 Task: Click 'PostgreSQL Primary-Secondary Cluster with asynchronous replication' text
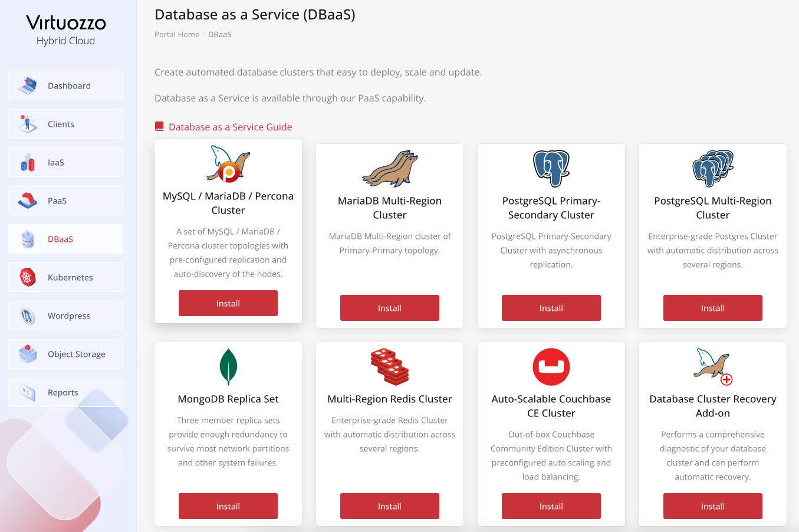point(551,251)
